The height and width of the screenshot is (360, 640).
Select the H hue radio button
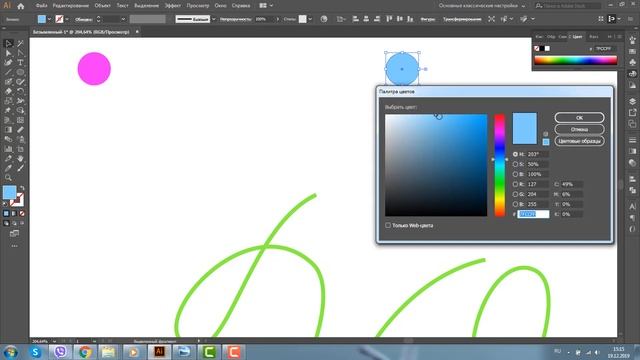[x=516, y=154]
